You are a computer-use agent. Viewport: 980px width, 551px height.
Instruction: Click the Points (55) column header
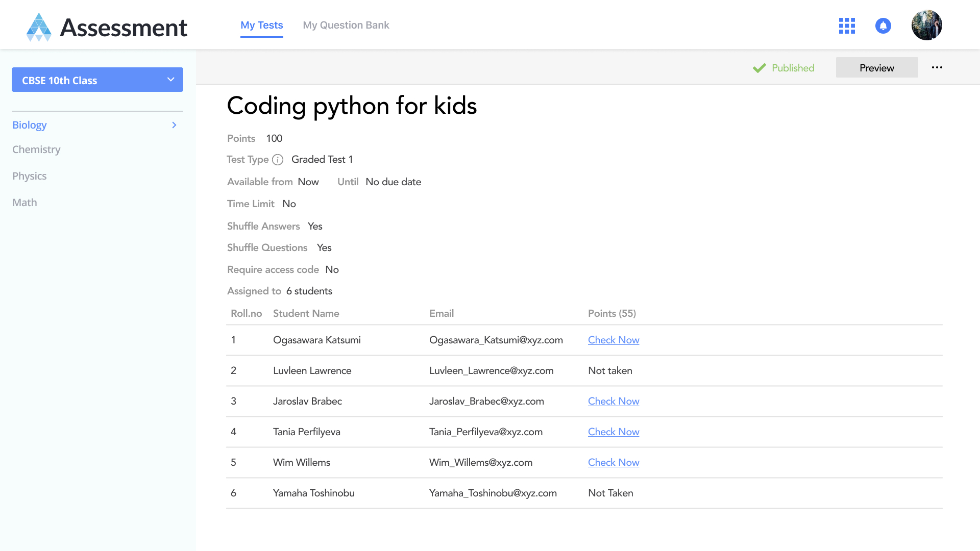tap(611, 313)
